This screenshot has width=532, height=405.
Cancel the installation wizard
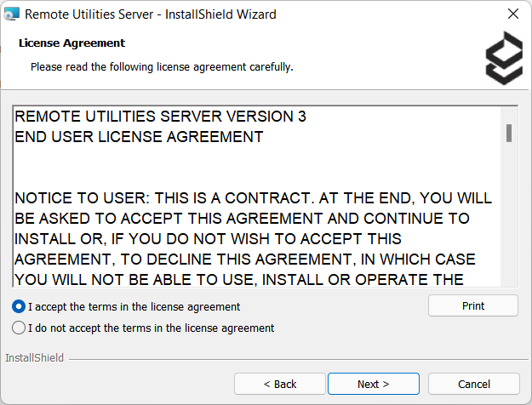point(473,384)
